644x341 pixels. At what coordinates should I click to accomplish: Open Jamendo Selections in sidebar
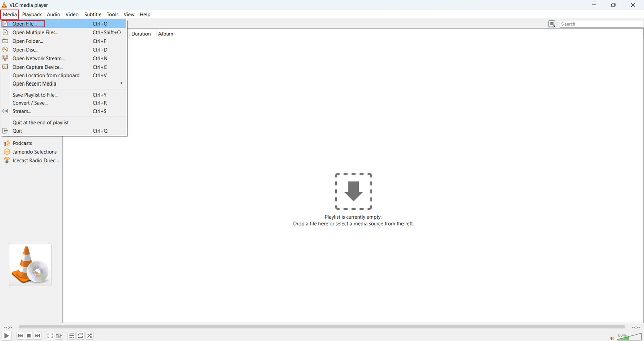[35, 152]
